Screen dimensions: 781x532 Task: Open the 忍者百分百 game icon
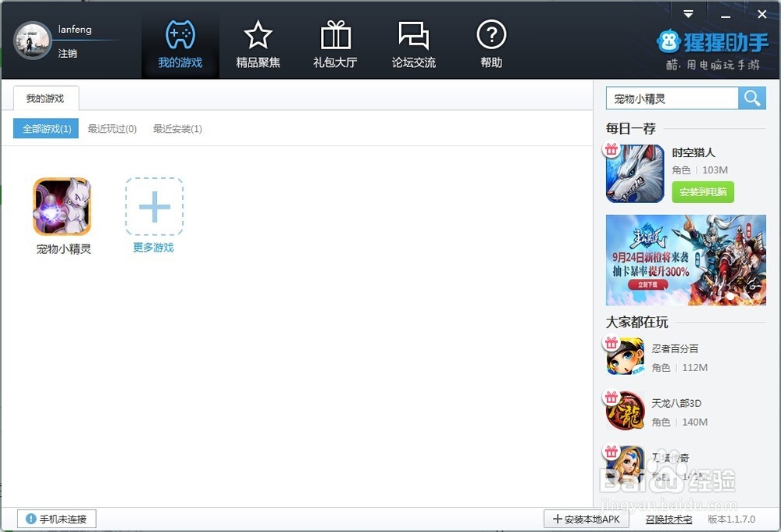(626, 357)
